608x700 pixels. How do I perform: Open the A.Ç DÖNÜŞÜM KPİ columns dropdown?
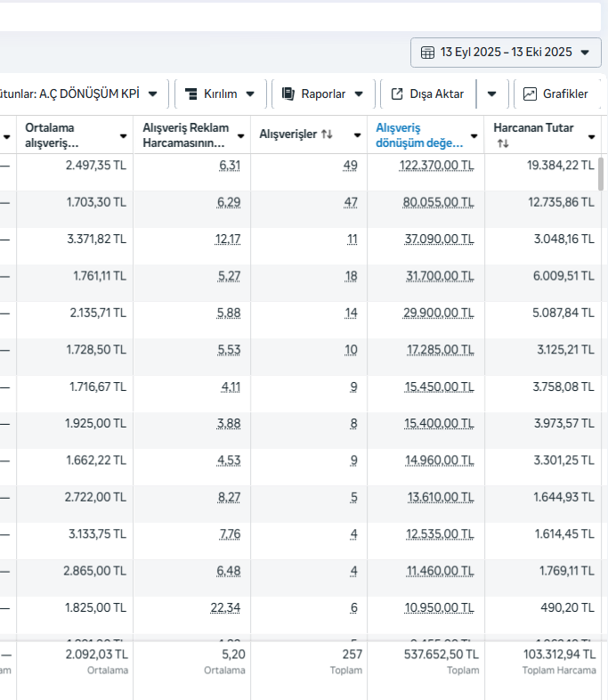153,94
